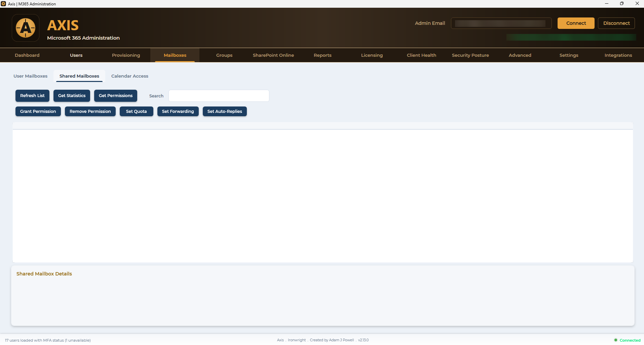Open the Provisioning section
This screenshot has height=345, width=644.
[x=126, y=55]
